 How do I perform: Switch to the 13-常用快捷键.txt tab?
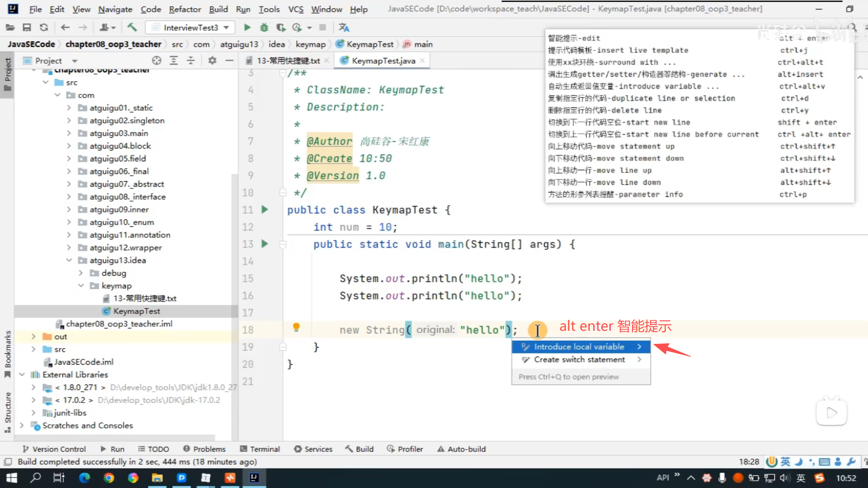pos(288,61)
